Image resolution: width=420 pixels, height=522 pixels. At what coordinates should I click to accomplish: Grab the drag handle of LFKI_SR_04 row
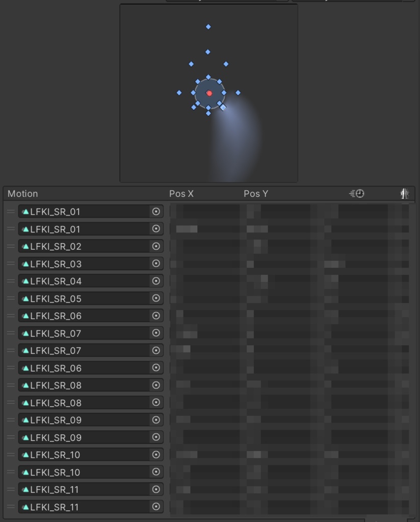pos(11,281)
